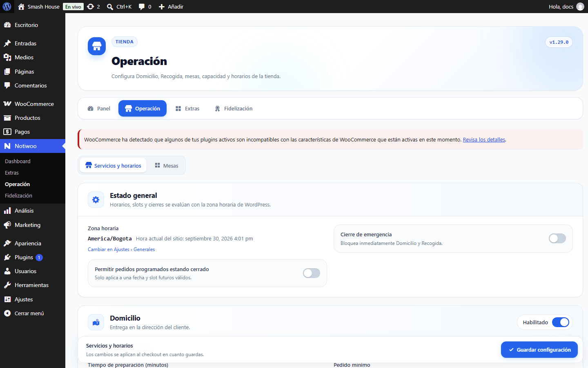Viewport: 588px width, 368px height.
Task: Open the Extras tab
Action: 187,108
